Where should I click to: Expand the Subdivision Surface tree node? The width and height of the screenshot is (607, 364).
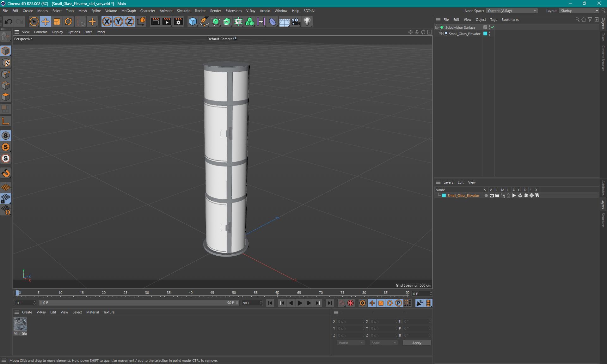[437, 27]
